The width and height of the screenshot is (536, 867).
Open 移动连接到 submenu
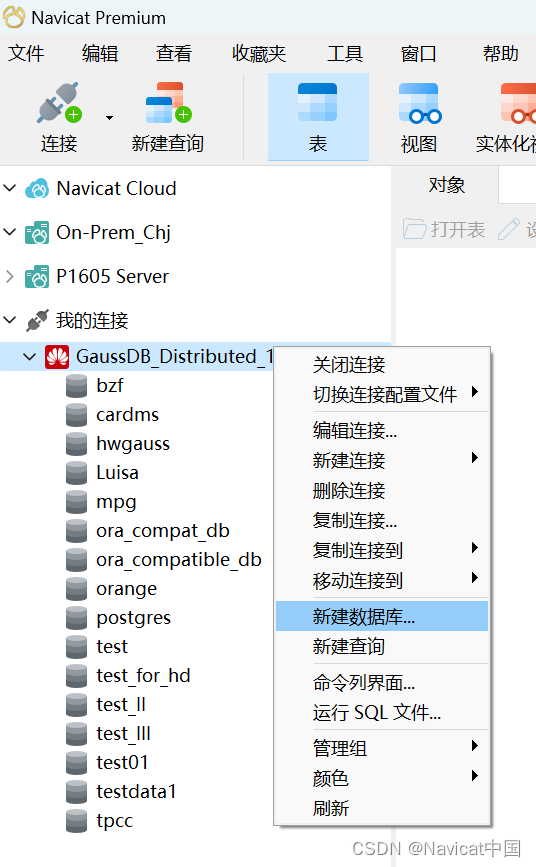point(382,581)
